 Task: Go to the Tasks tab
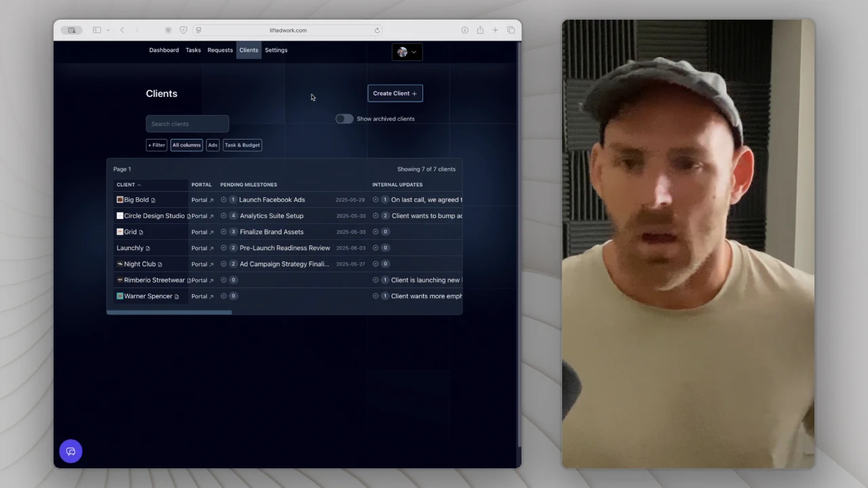[x=193, y=50]
